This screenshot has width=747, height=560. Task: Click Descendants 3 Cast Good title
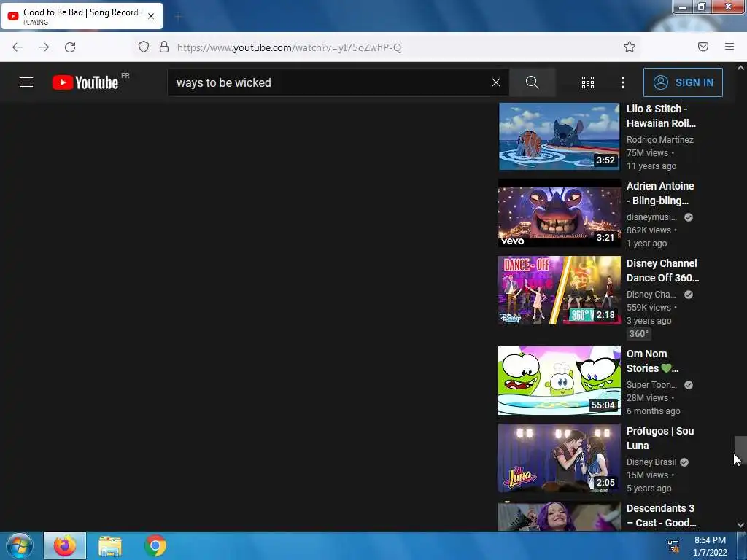click(x=661, y=516)
